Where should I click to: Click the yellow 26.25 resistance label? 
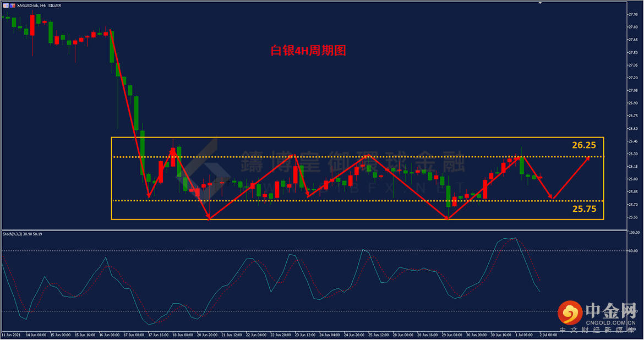tap(583, 145)
